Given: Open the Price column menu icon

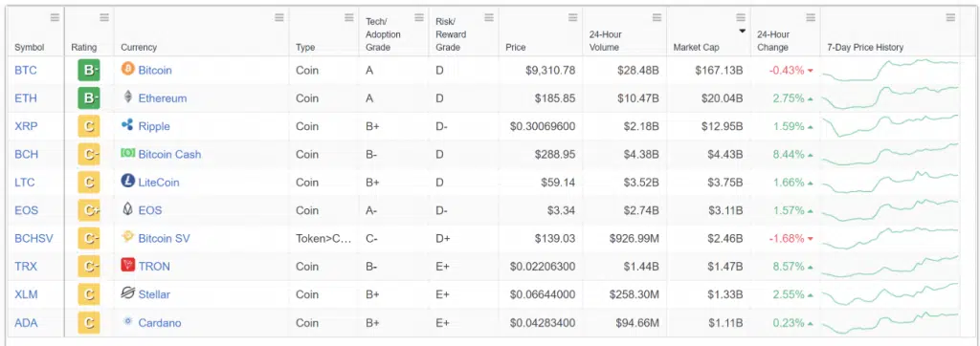Looking at the screenshot, I should point(572,17).
